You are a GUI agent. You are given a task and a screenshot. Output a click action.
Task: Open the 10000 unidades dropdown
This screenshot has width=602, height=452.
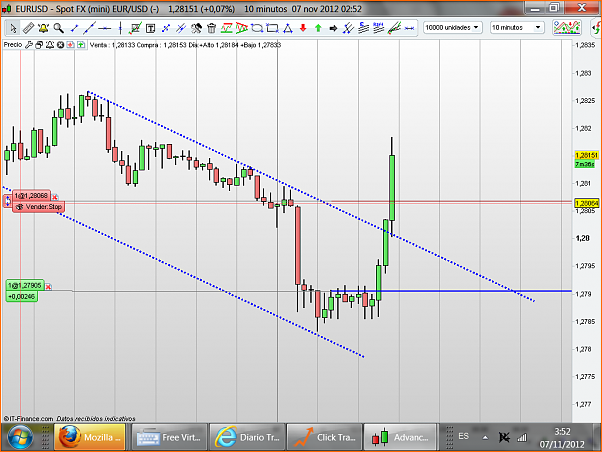click(452, 27)
